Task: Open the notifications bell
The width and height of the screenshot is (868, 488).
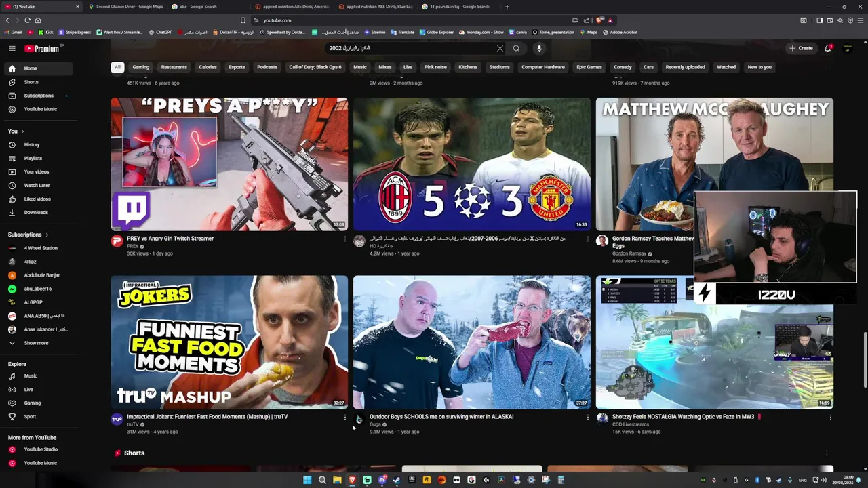Action: click(x=828, y=48)
